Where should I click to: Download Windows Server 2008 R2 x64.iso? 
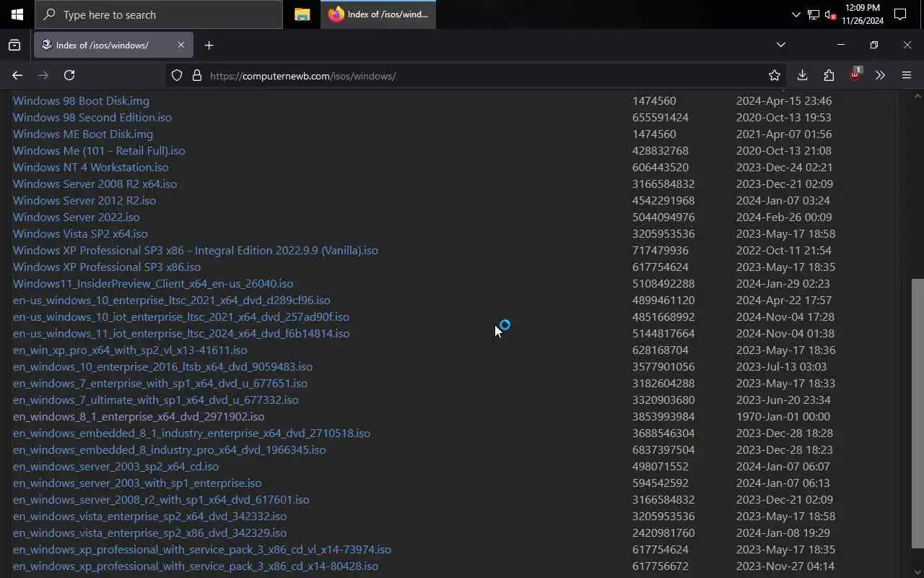[95, 184]
